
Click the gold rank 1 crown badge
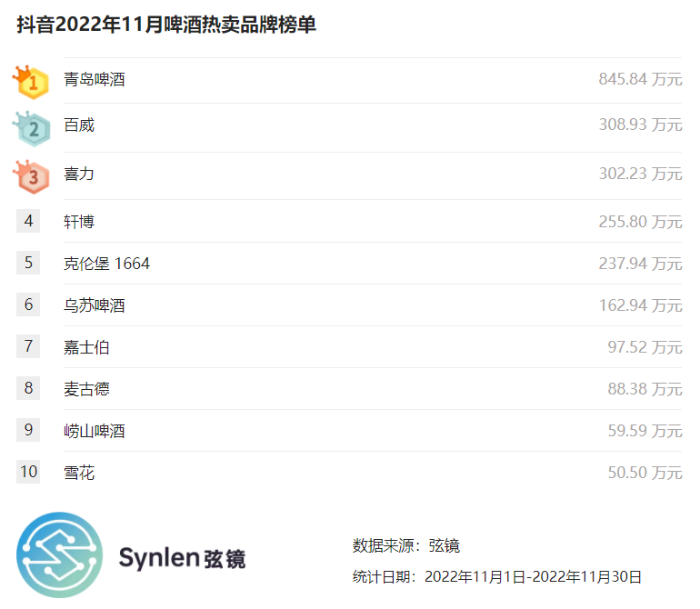31,82
